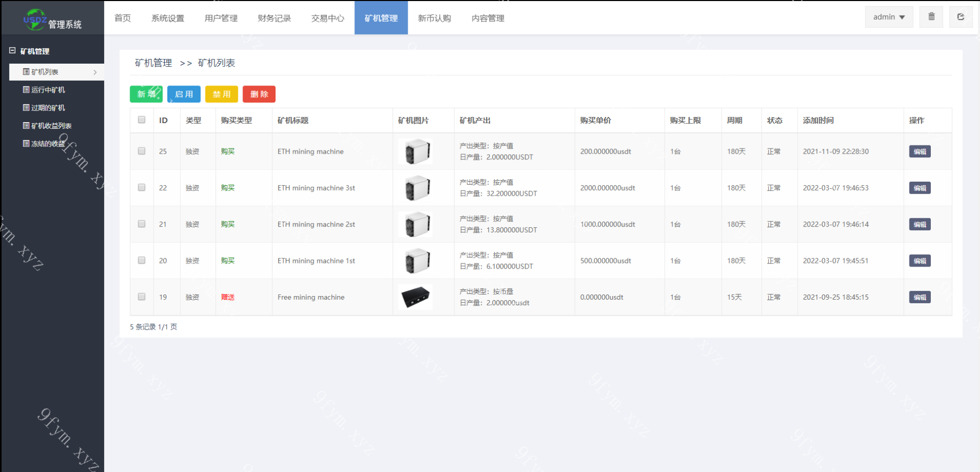The width and height of the screenshot is (980, 472).
Task: Click the yellow 禁用 button
Action: 222,94
